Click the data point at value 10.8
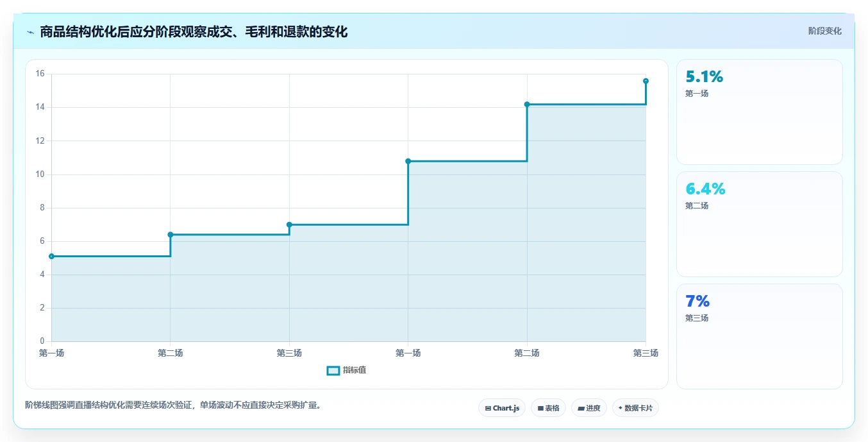This screenshot has height=442, width=868. pyautogui.click(x=408, y=161)
